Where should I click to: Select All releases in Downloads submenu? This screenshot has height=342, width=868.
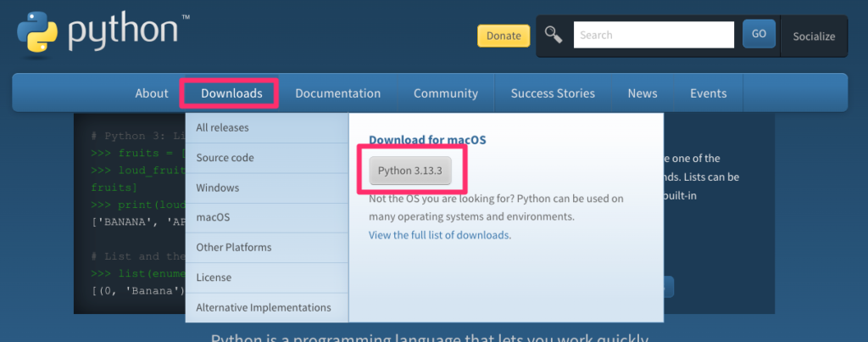(267, 127)
